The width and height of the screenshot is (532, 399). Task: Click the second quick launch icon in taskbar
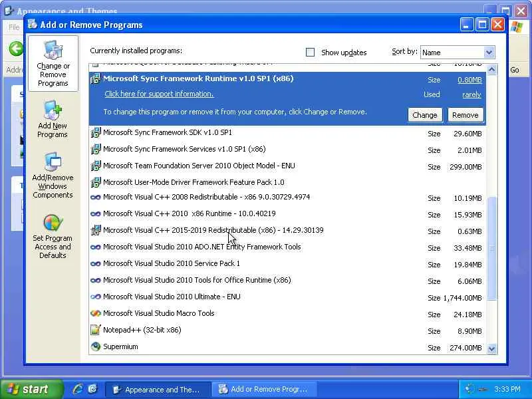[93, 389]
